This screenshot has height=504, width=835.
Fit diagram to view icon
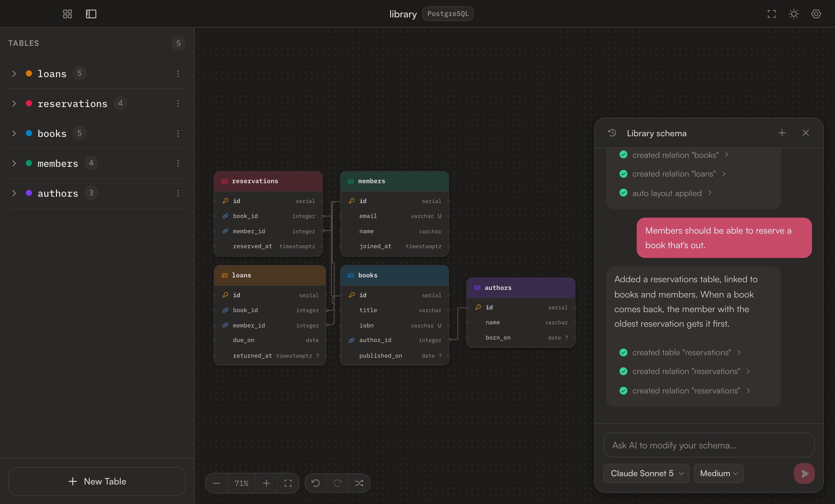(288, 483)
